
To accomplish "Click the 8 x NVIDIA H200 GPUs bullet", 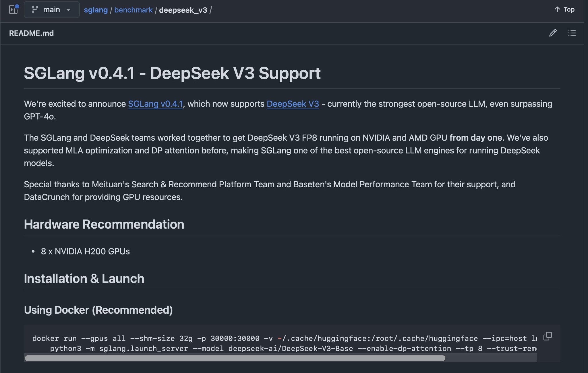I will pos(85,251).
